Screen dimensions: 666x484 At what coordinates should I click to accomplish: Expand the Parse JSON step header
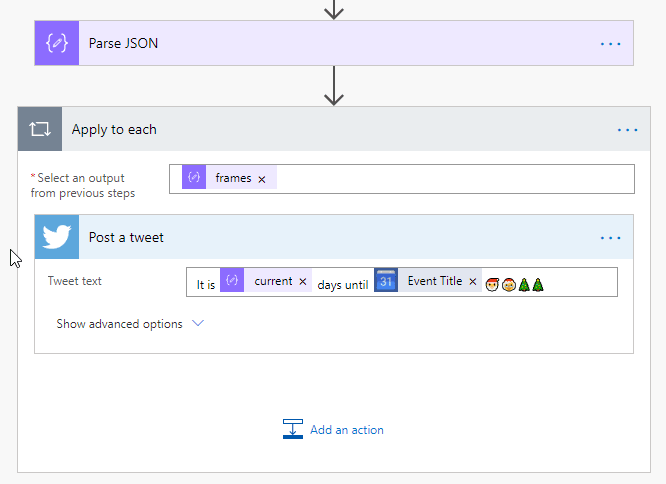(334, 43)
